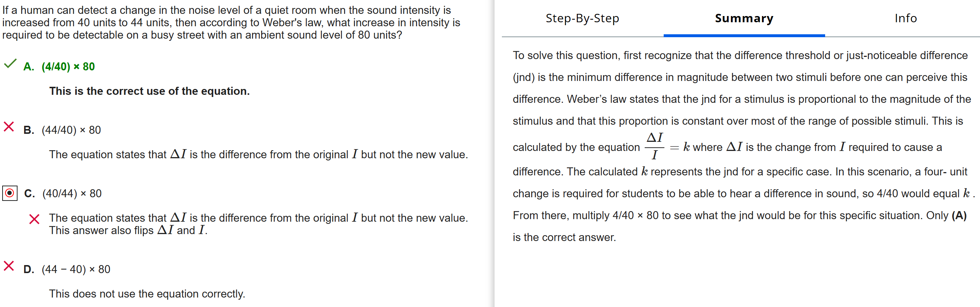Click the red X beside answer B
Image resolution: width=980 pixels, height=307 pixels.
point(9,127)
